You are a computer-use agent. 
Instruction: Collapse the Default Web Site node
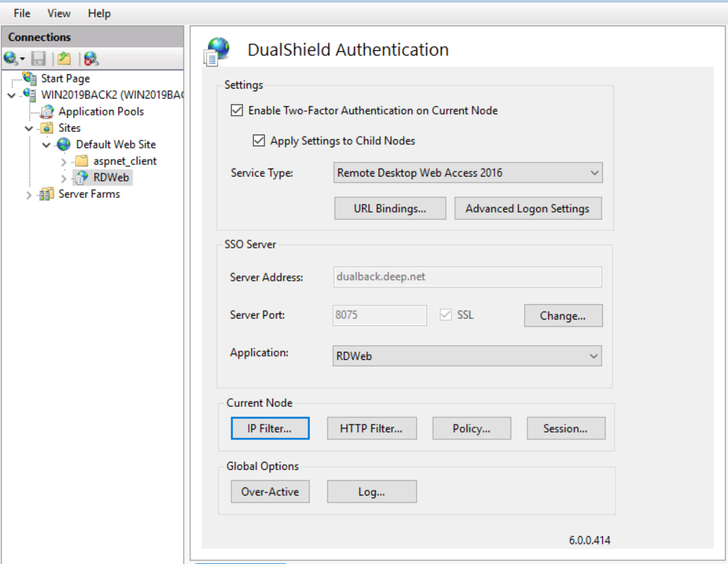47,145
